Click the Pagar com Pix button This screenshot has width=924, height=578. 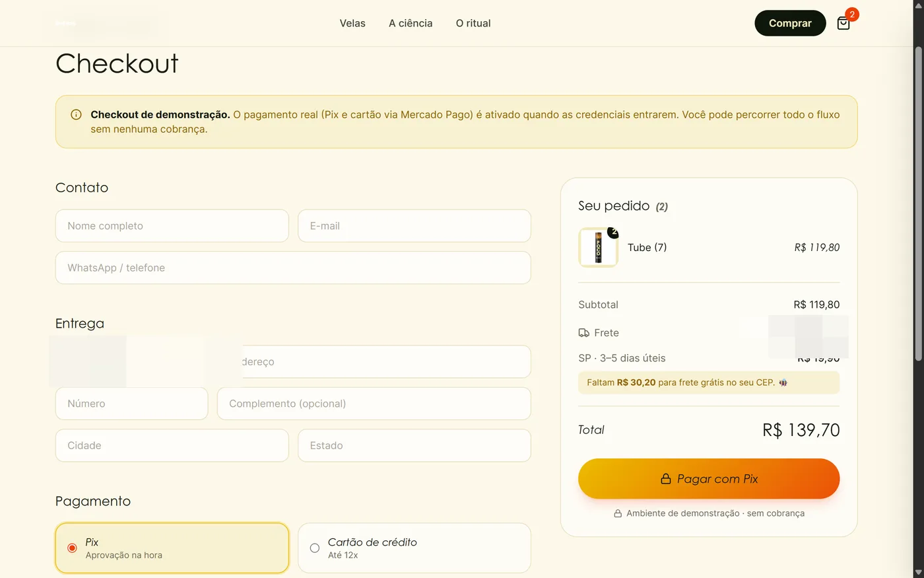tap(709, 479)
